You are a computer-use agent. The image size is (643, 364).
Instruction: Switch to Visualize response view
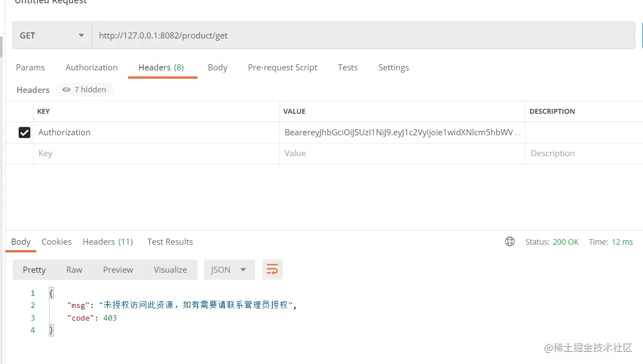[x=170, y=270]
